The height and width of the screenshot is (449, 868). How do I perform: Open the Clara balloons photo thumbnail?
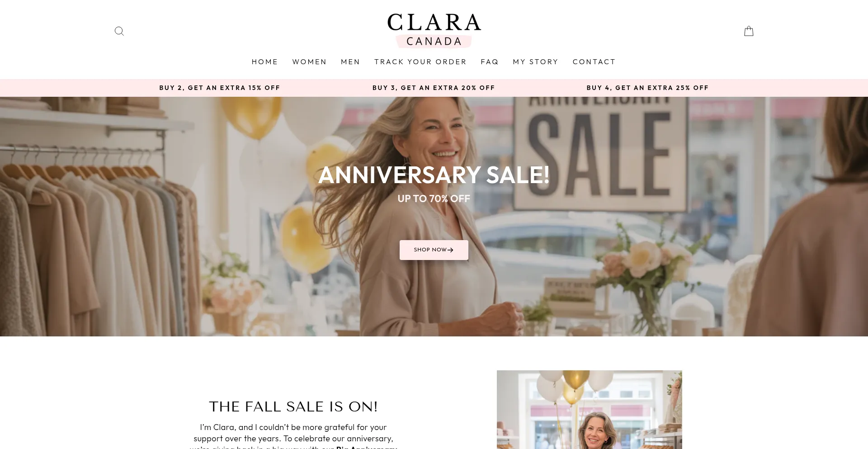pyautogui.click(x=590, y=410)
